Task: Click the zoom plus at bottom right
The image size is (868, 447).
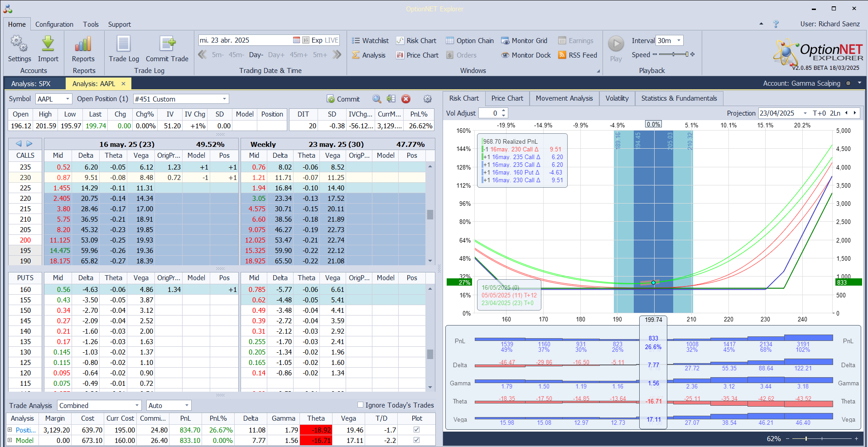Action: click(x=856, y=438)
